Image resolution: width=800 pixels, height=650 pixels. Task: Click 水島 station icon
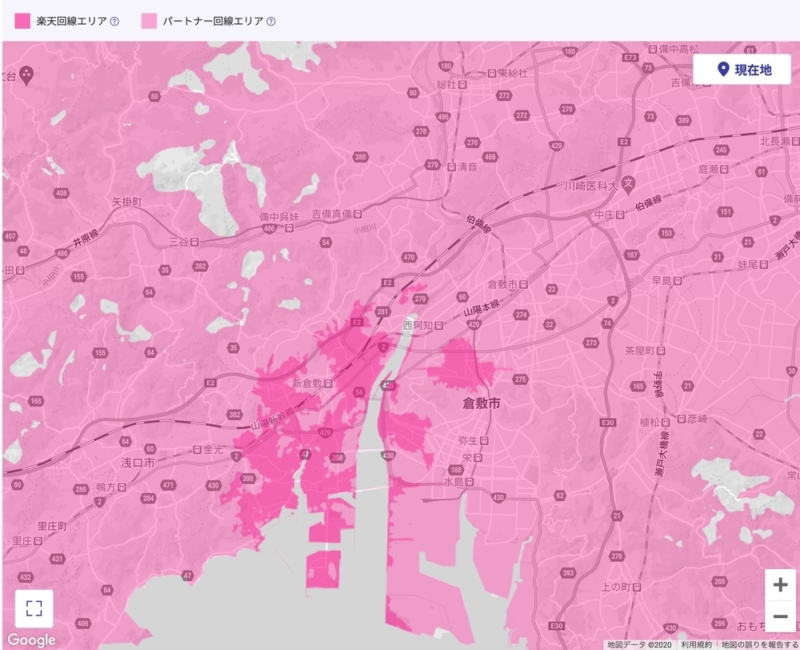coord(469,482)
